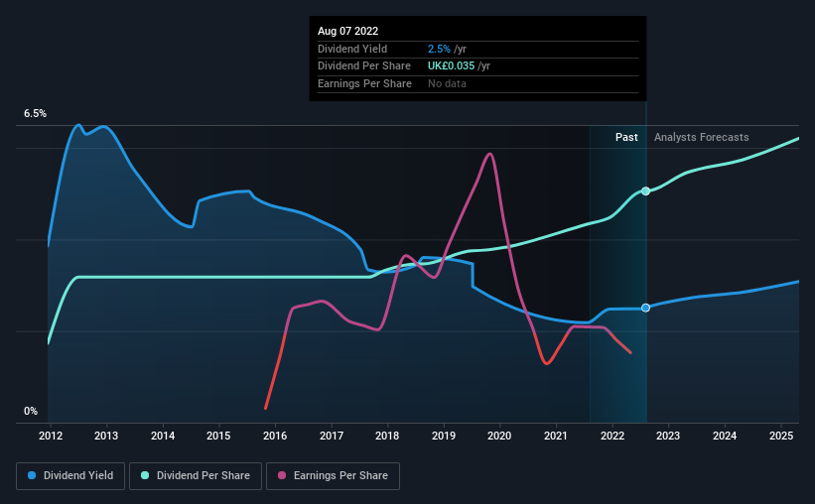Select the blue marker on Dividend Yield line

point(645,308)
